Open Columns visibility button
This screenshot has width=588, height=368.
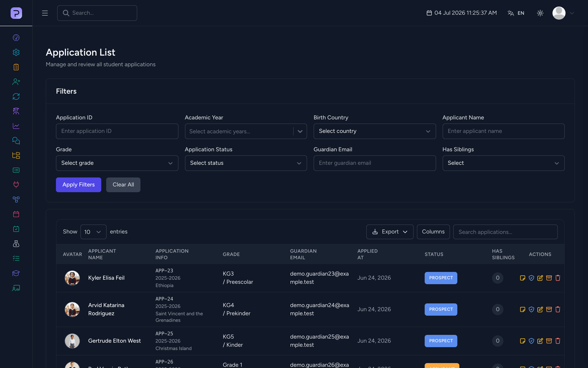tap(433, 232)
